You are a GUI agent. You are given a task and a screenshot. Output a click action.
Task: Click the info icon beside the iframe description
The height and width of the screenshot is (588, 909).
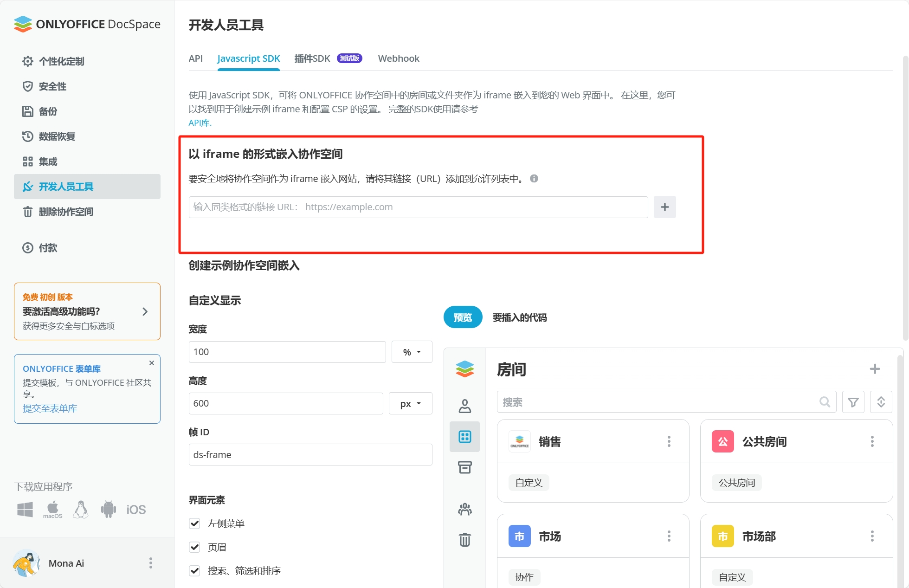pos(534,179)
